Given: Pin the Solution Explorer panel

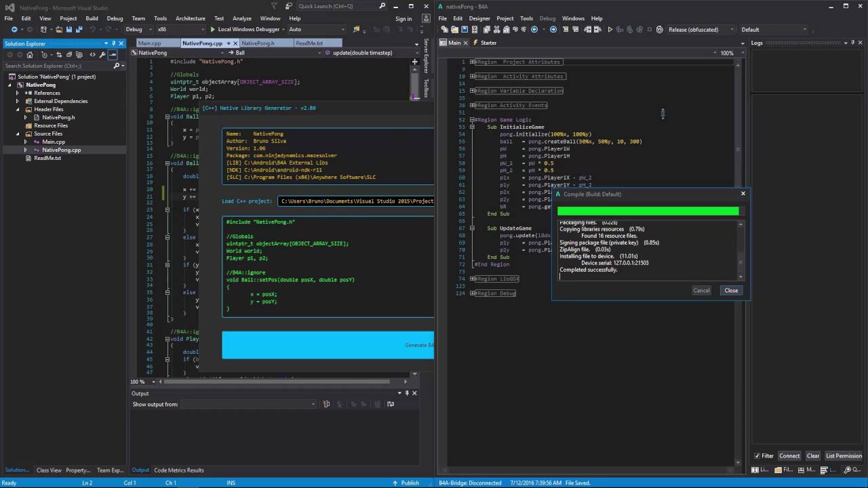Looking at the screenshot, I should click(x=113, y=43).
